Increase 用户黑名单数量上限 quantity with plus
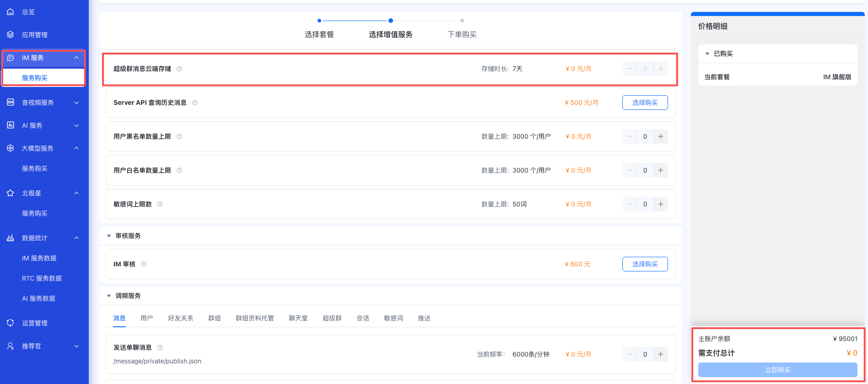The image size is (868, 384). 661,136
